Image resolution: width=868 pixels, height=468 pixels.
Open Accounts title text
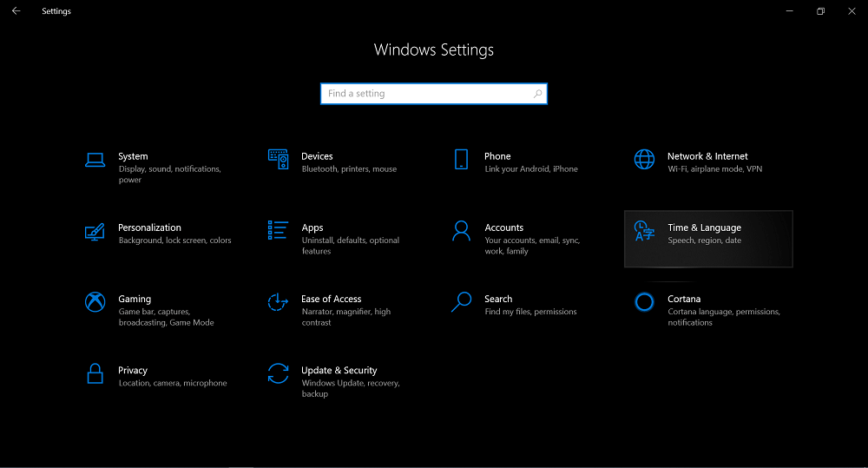click(x=503, y=227)
